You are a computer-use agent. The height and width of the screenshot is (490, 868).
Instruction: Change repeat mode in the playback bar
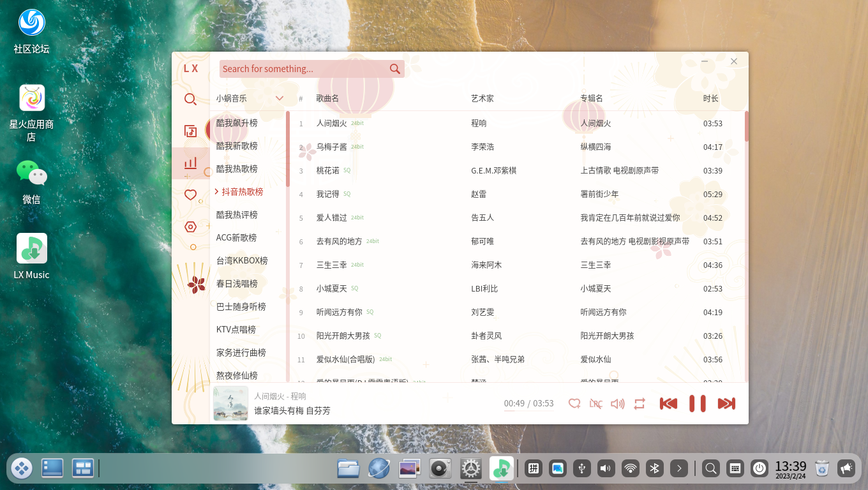pos(640,403)
